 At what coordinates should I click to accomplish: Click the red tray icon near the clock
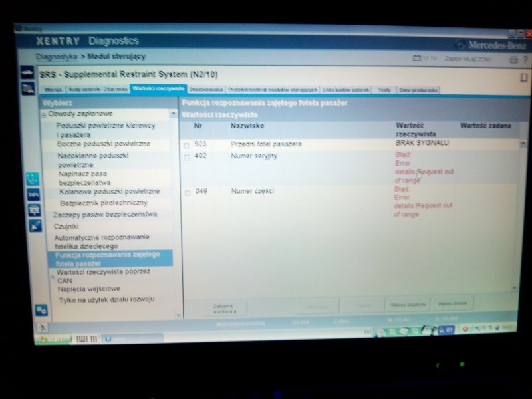(x=465, y=329)
